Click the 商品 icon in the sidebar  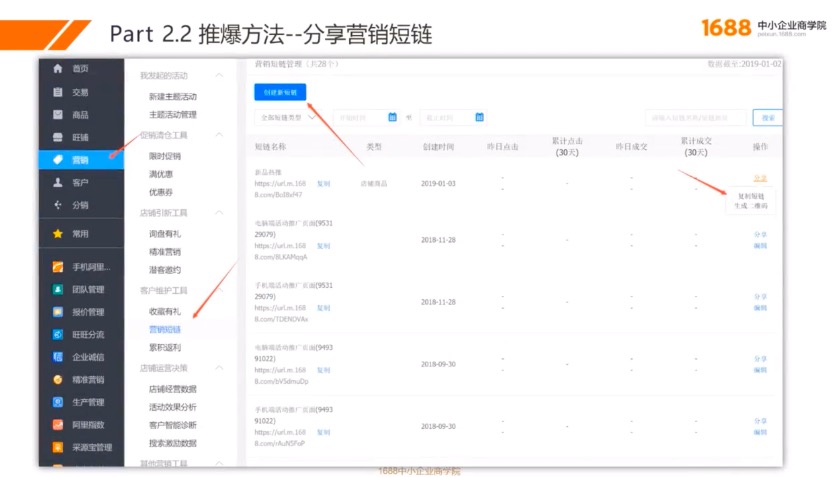click(x=58, y=114)
